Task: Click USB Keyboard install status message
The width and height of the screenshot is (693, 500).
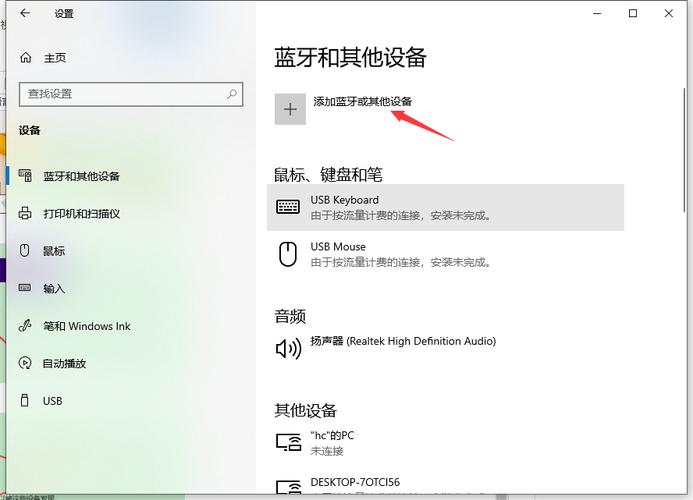Action: [x=400, y=216]
